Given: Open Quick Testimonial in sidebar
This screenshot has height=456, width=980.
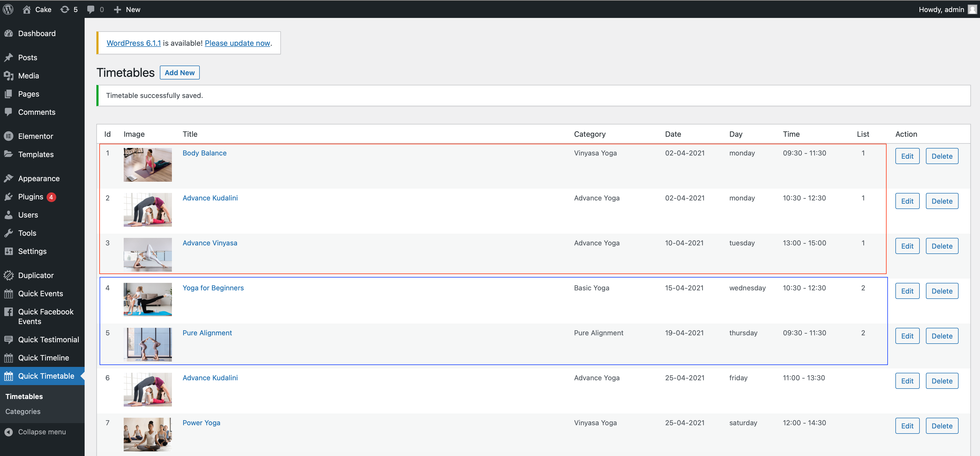Looking at the screenshot, I should (48, 339).
